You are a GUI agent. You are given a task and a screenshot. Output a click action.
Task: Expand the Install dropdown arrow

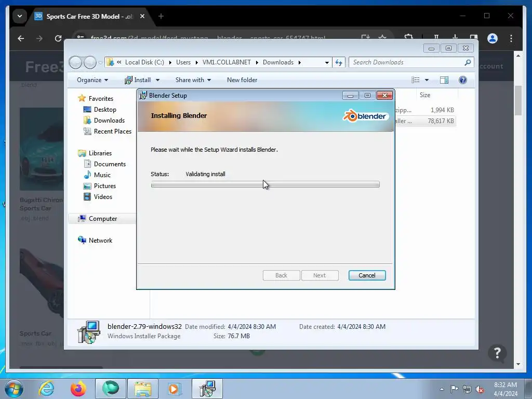[157, 80]
